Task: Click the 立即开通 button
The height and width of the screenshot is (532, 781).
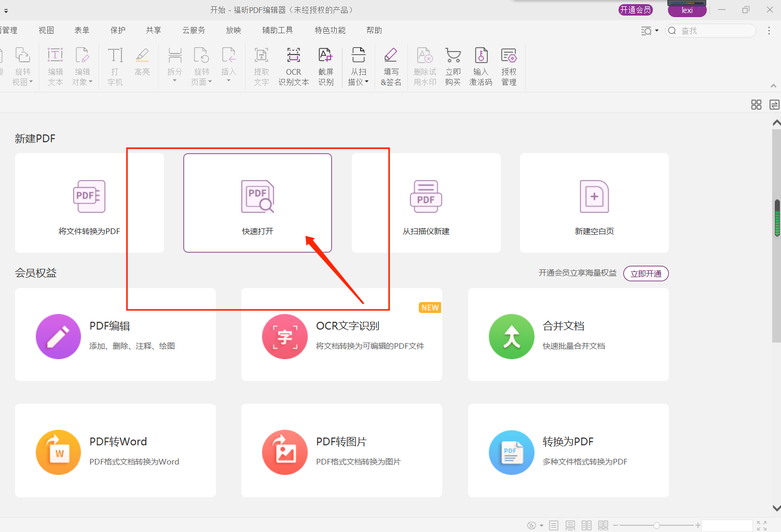Action: coord(646,274)
